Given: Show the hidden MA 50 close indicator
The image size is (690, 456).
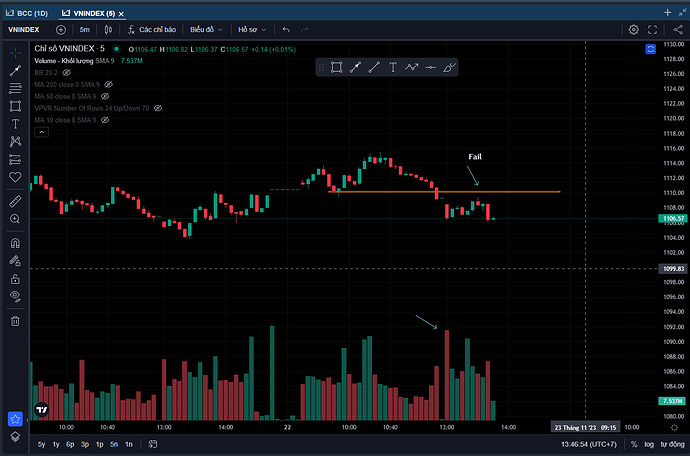Looking at the screenshot, I should [x=105, y=96].
